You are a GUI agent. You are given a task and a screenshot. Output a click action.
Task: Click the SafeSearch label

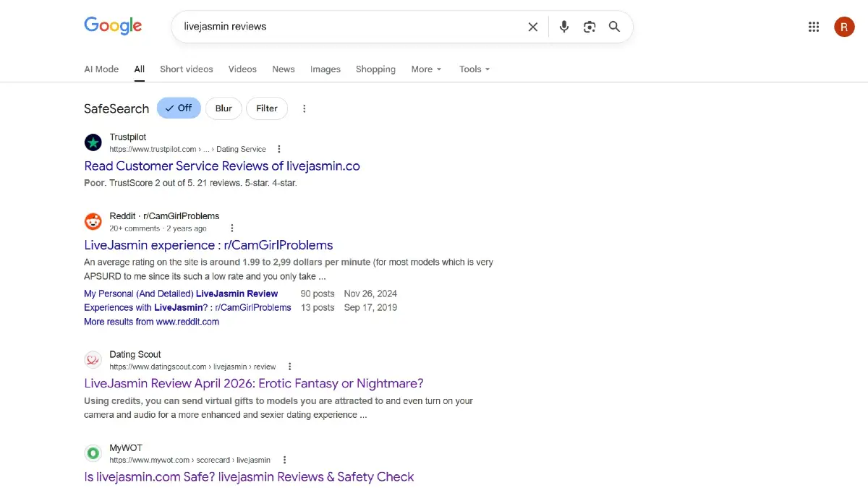click(116, 108)
